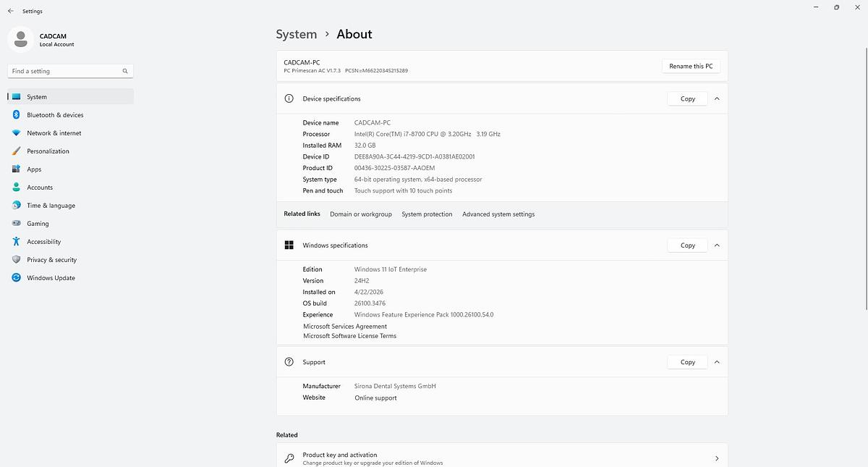Select the Apps icon in sidebar

pyautogui.click(x=16, y=169)
